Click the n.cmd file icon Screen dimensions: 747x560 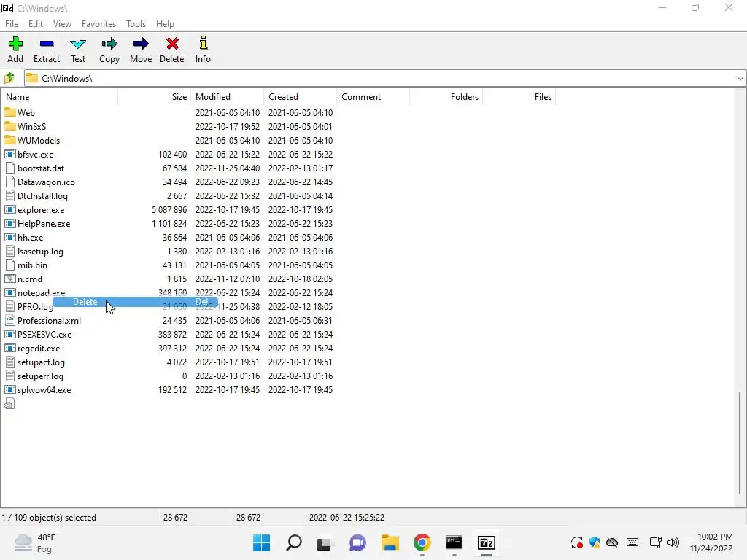point(10,279)
